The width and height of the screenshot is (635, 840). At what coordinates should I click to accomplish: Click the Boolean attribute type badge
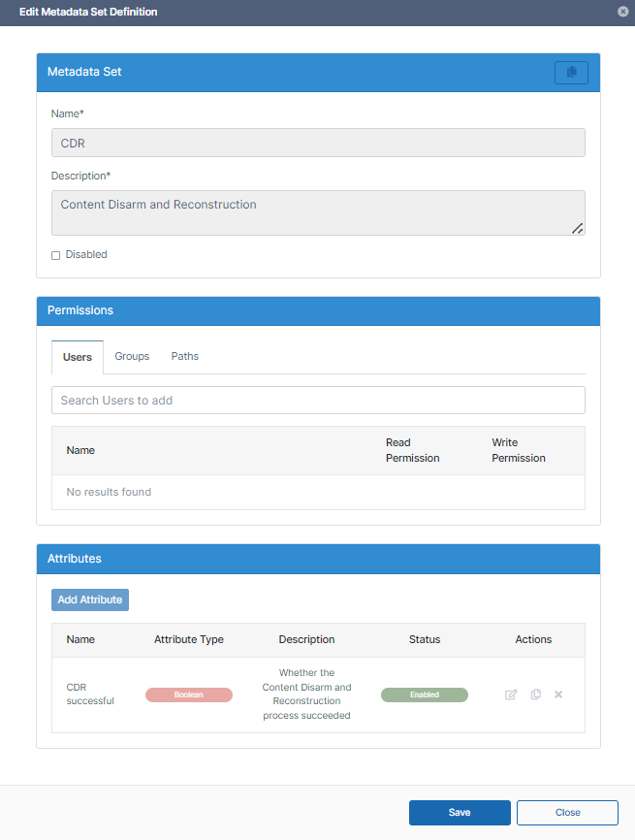tap(189, 695)
